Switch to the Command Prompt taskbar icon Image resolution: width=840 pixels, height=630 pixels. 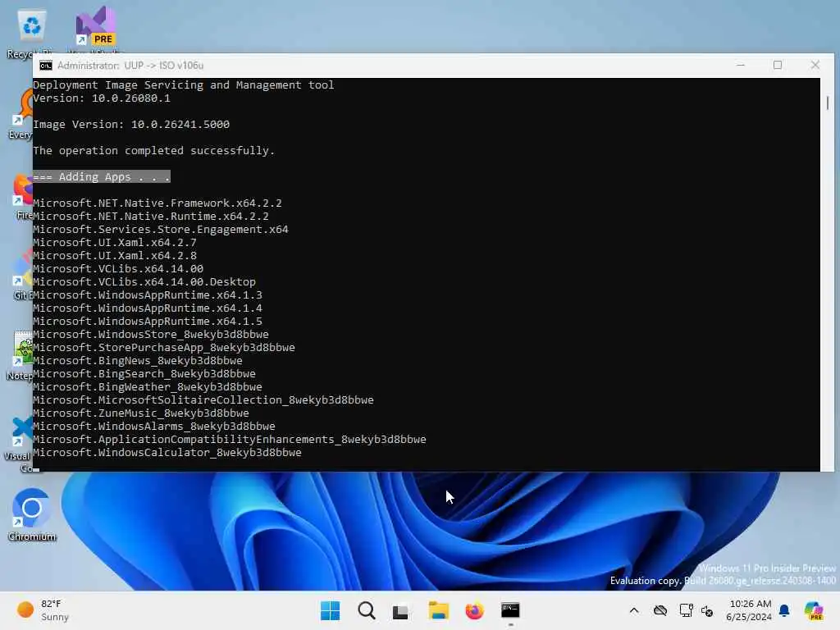(x=510, y=610)
